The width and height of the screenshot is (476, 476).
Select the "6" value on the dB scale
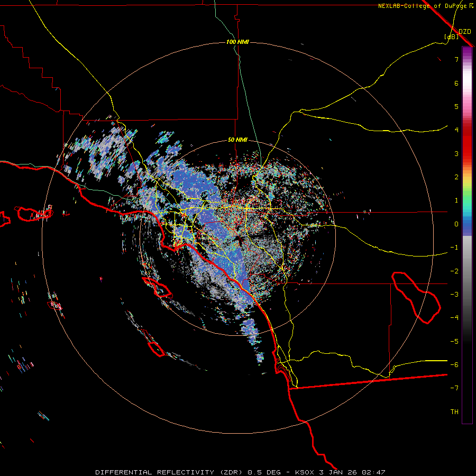tap(456, 83)
